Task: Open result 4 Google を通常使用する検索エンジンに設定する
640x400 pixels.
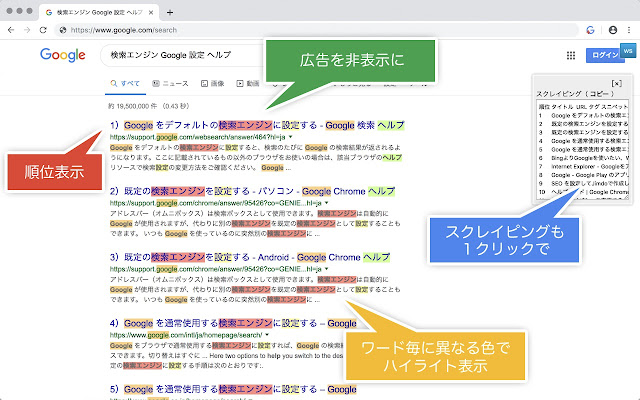Action: [233, 323]
